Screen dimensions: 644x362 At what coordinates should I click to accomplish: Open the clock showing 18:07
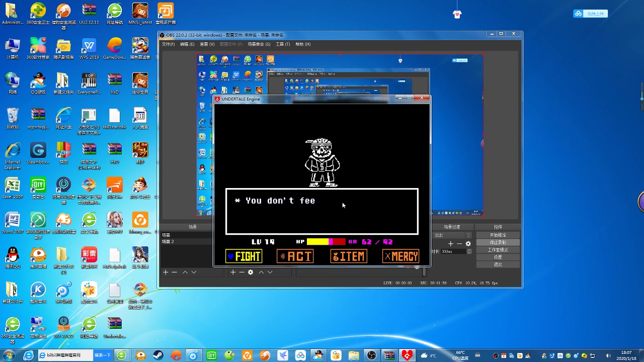(626, 355)
